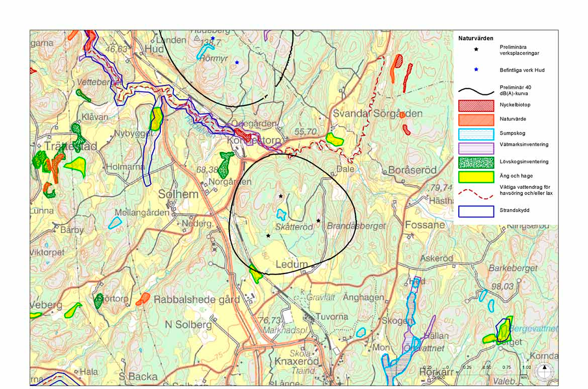The image size is (588, 389).
Task: Click the Nyckelbiotop red hatched swatch
Action: pyautogui.click(x=476, y=105)
